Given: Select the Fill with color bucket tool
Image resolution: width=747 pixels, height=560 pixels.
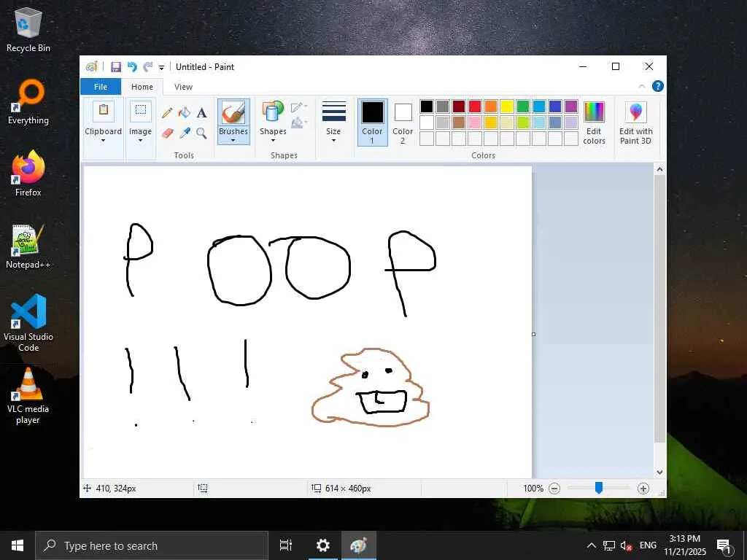Looking at the screenshot, I should coord(185,113).
